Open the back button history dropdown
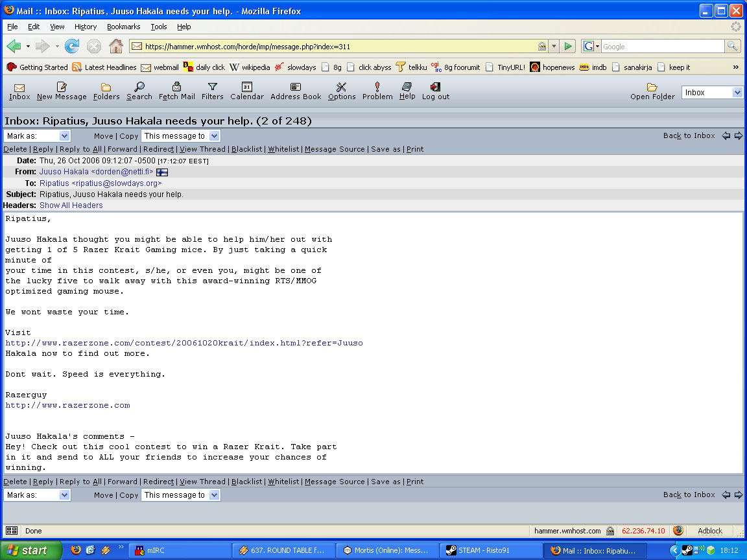 click(28, 46)
